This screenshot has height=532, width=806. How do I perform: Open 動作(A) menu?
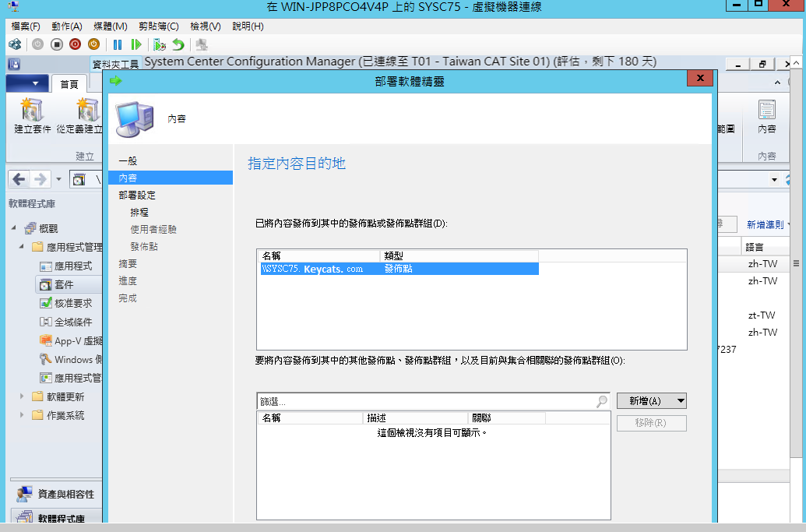67,26
